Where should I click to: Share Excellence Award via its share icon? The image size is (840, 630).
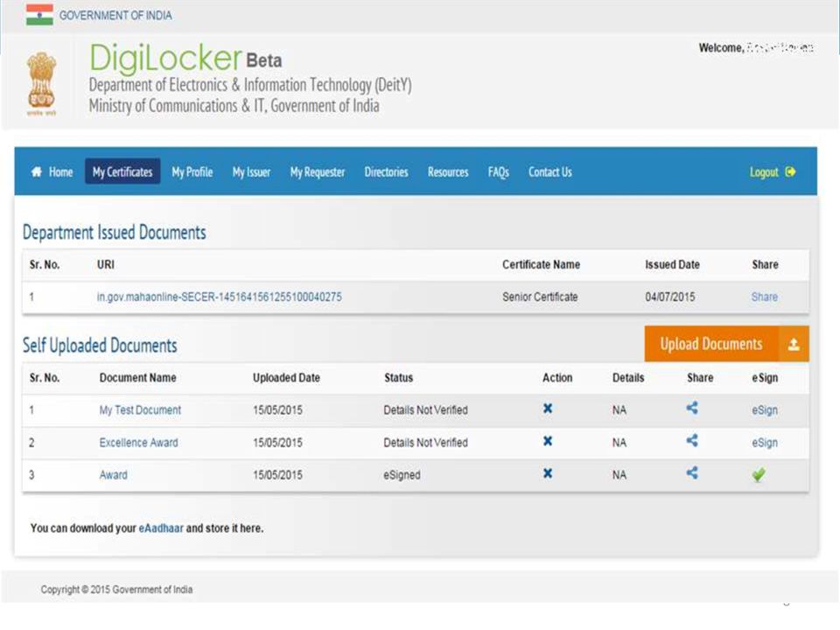[692, 441]
